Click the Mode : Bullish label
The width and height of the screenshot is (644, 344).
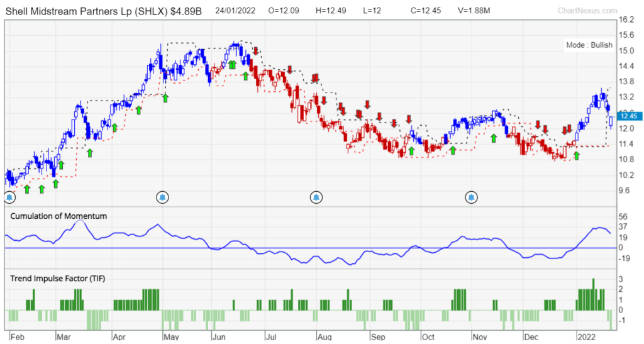pyautogui.click(x=589, y=45)
